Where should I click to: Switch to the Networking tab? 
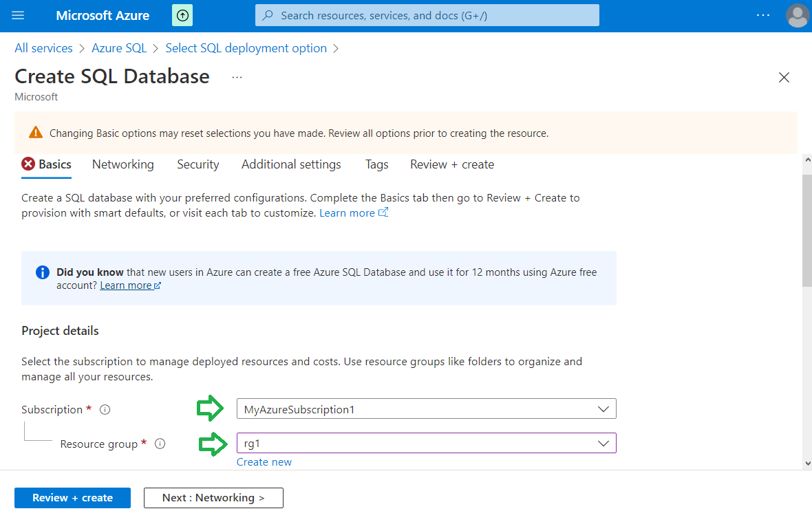tap(122, 164)
